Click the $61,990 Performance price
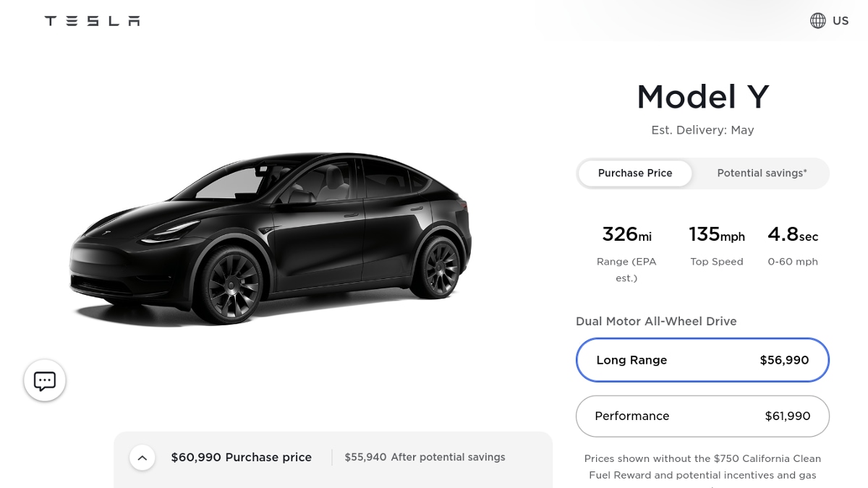This screenshot has height=488, width=868. [x=787, y=416]
